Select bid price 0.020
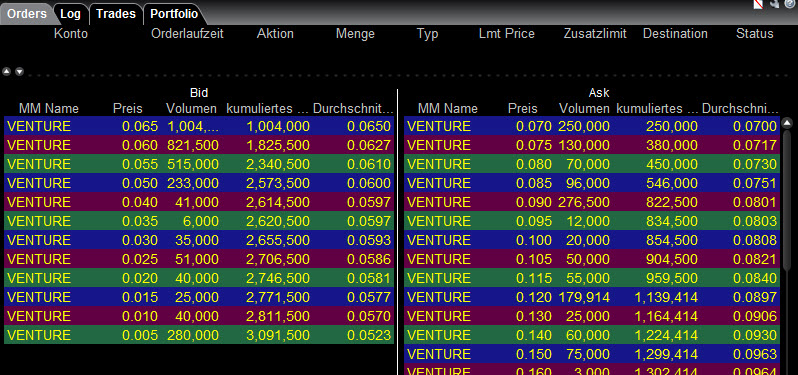 140,278
